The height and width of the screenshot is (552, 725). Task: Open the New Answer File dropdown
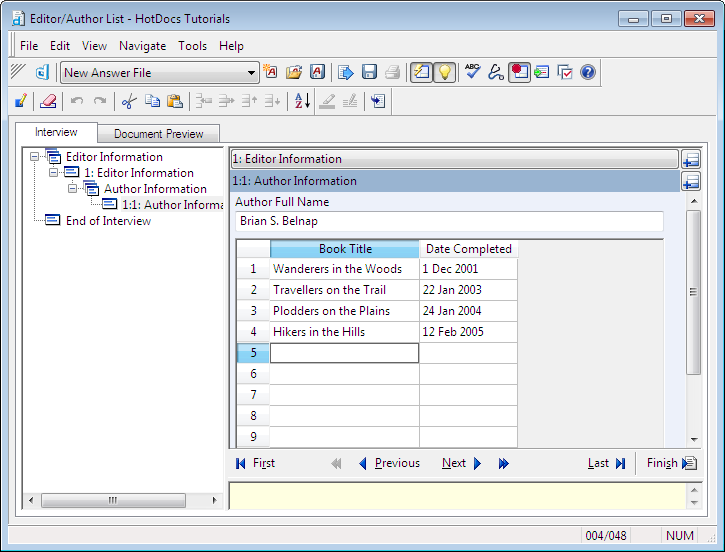[251, 73]
